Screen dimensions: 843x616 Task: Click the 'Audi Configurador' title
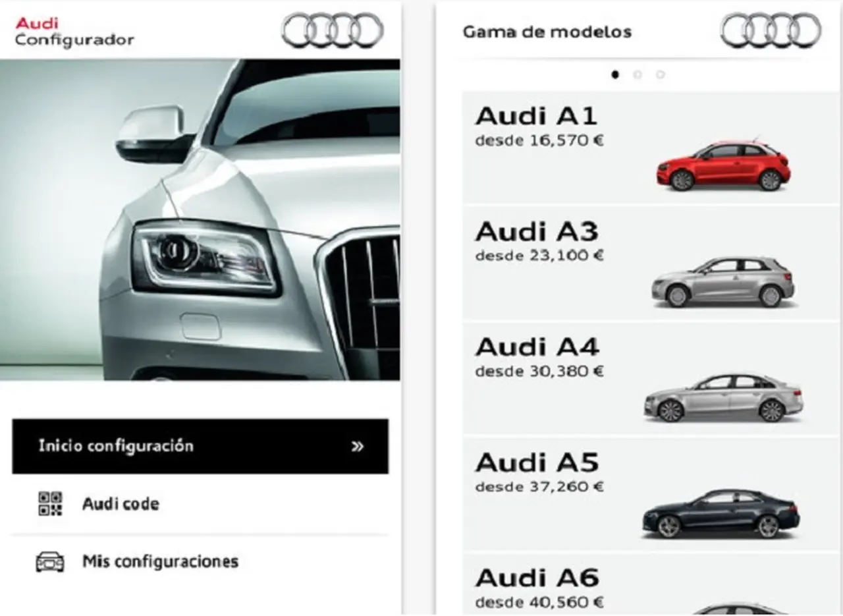click(x=74, y=32)
